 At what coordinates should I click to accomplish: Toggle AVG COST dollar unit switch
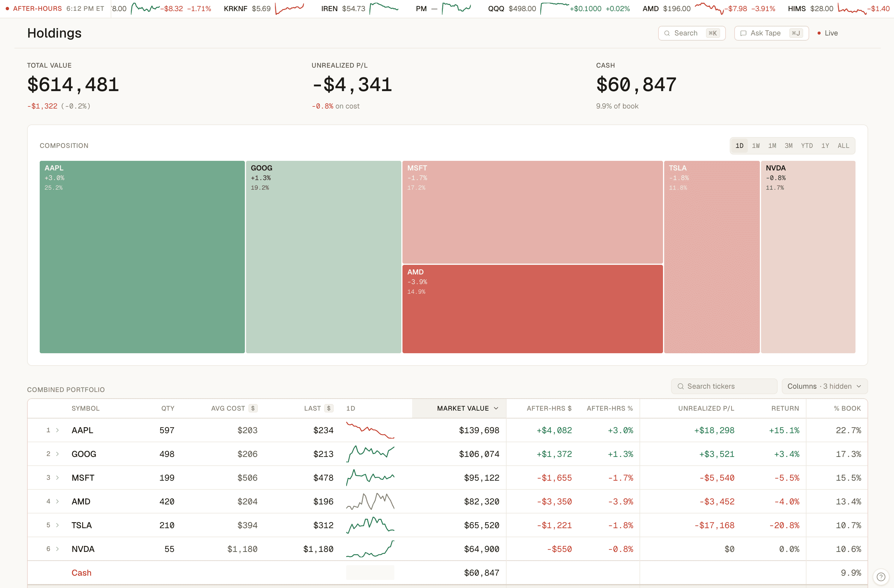[253, 408]
